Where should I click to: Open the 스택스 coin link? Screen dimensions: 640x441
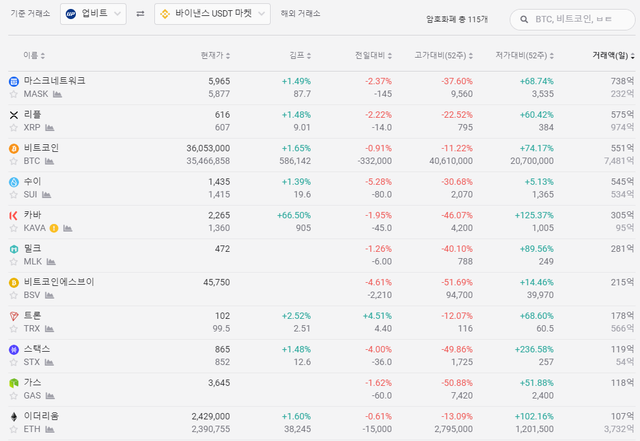click(37, 349)
